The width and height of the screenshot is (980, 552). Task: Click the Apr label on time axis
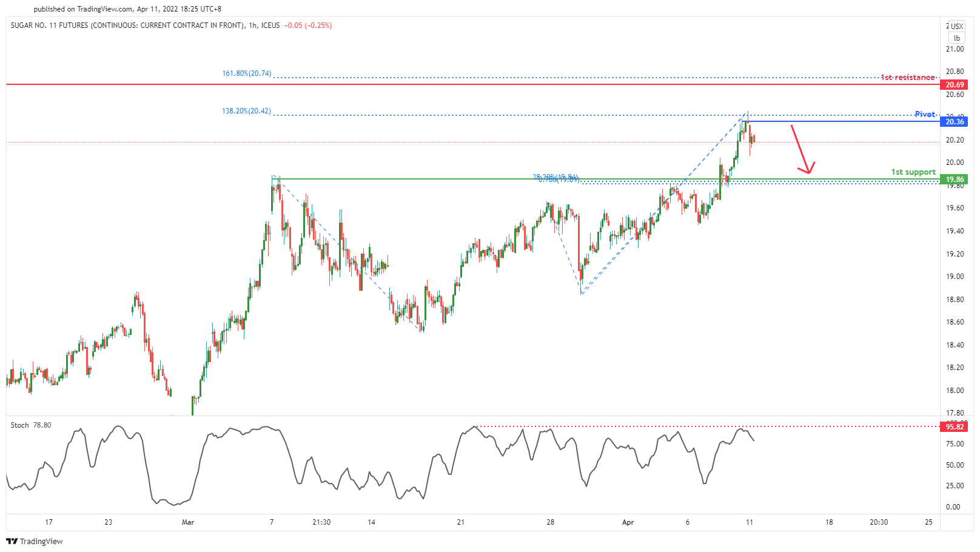628,522
